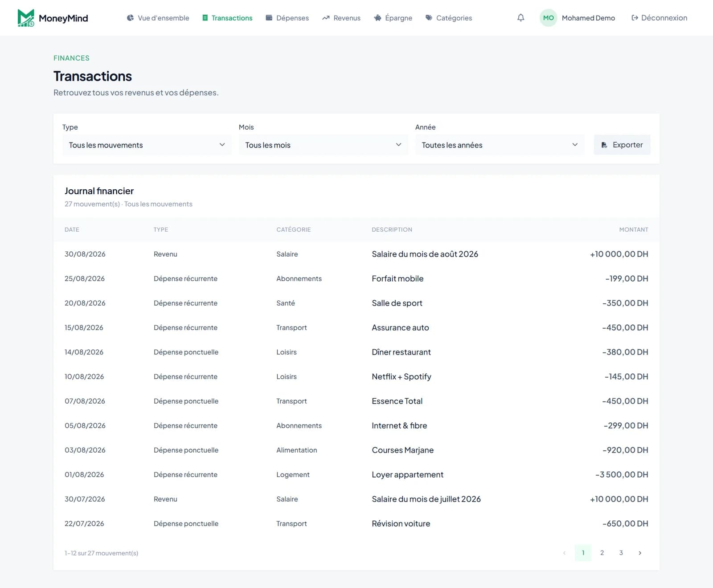Click the wallet icon beside Dépenses
713x588 pixels.
269,18
